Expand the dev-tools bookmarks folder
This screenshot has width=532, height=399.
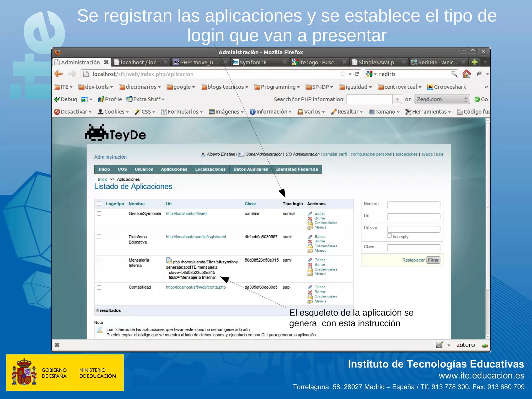click(x=96, y=87)
